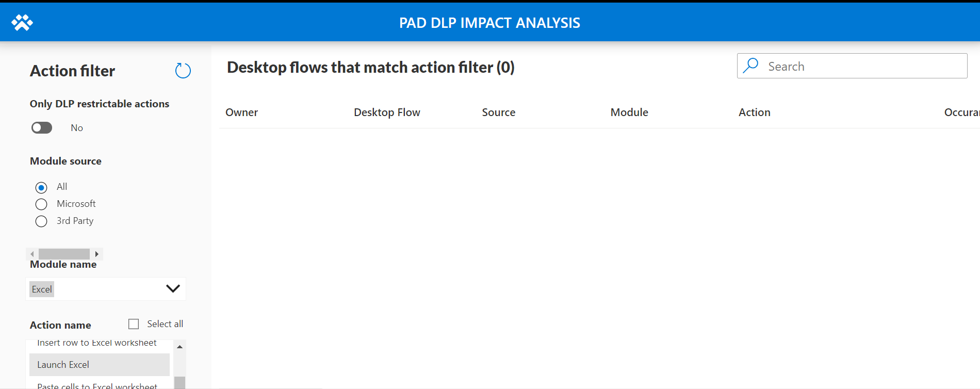
Task: Click the up arrow on the action list scrollbar
Action: [180, 346]
